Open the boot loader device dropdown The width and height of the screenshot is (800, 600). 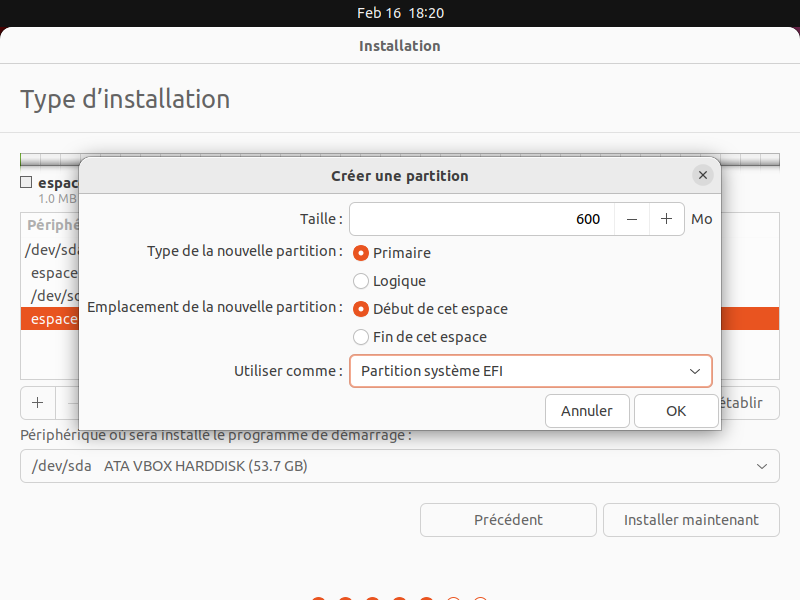point(399,466)
